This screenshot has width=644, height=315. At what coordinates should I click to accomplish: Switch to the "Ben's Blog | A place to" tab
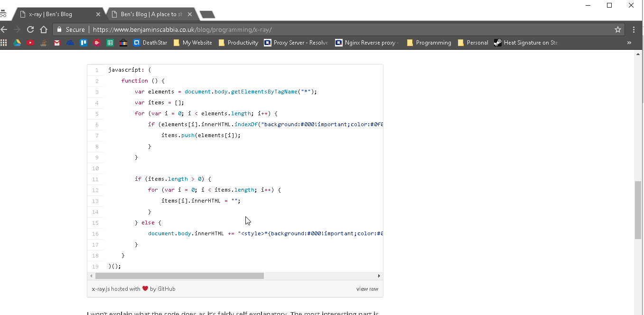click(x=151, y=14)
